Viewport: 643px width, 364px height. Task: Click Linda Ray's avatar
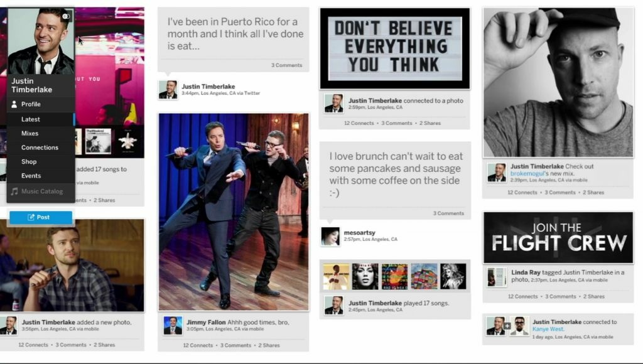[x=497, y=277]
